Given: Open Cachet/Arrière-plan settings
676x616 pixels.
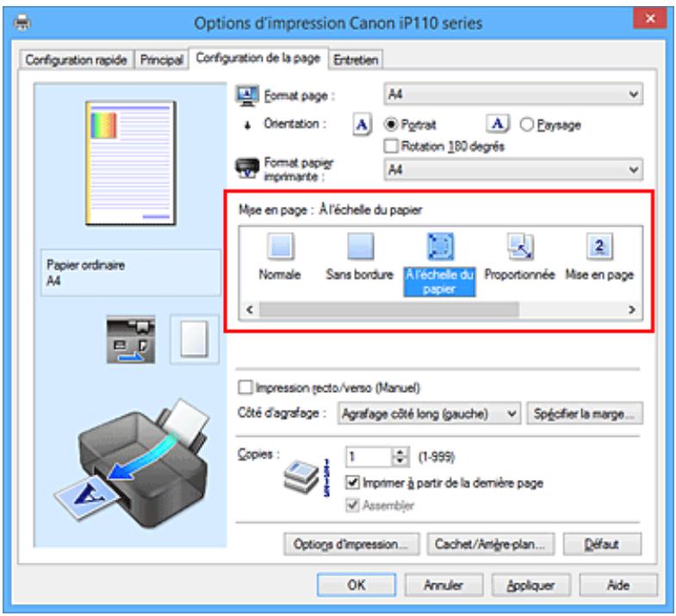Looking at the screenshot, I should pyautogui.click(x=491, y=544).
